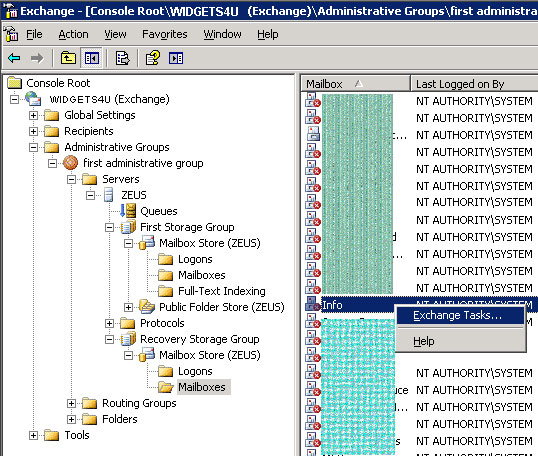
Task: Select the Recipients tree item
Action: (x=89, y=131)
